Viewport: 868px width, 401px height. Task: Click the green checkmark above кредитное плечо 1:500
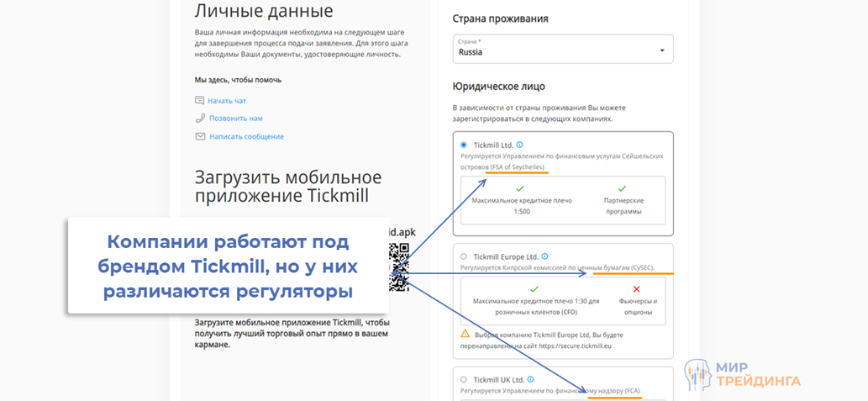[520, 189]
